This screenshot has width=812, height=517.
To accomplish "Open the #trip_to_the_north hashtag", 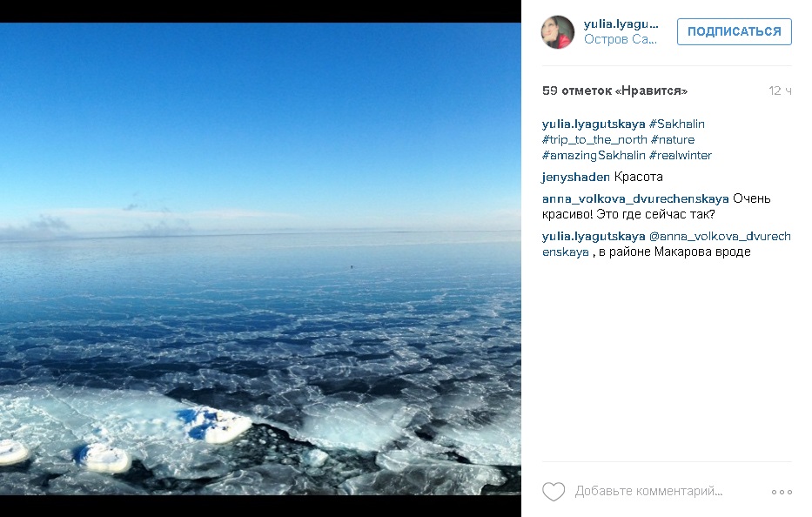I will pyautogui.click(x=594, y=139).
